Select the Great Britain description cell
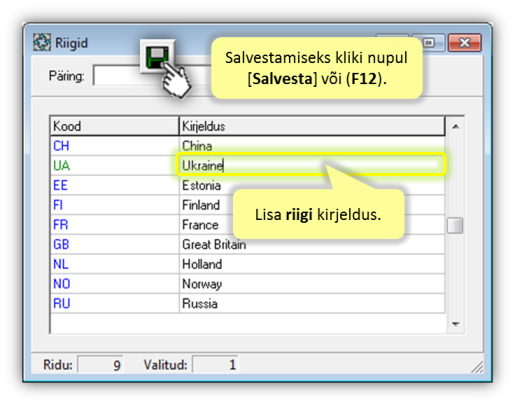Viewport: 515px width, 405px height. point(312,244)
